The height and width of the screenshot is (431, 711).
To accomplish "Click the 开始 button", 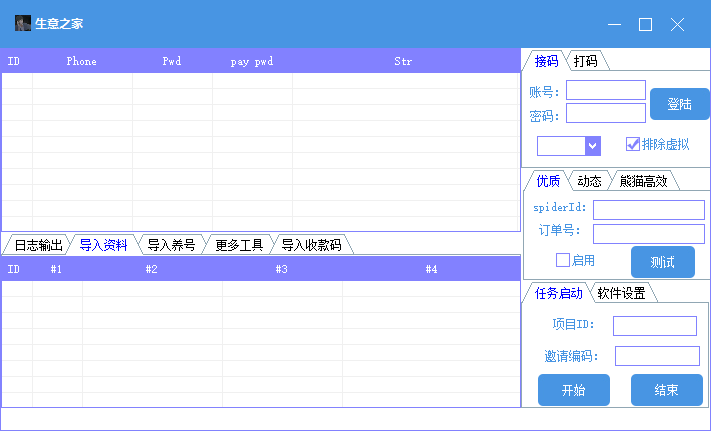I will 574,390.
